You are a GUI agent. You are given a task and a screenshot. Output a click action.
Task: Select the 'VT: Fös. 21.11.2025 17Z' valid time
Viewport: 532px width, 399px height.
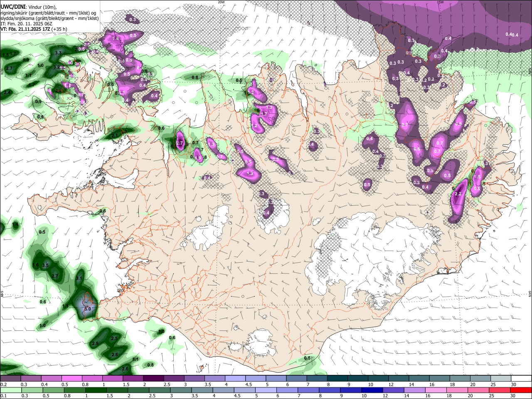(25, 29)
